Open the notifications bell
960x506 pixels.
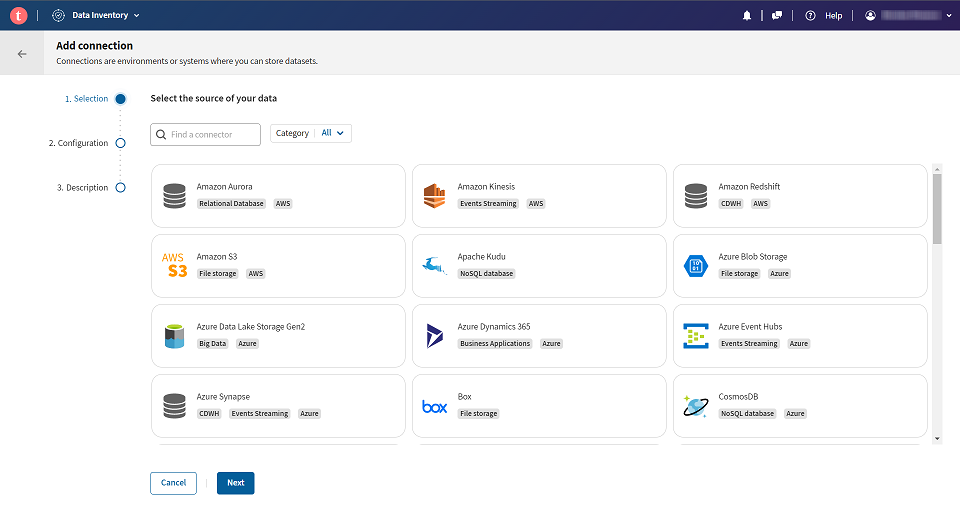click(747, 16)
